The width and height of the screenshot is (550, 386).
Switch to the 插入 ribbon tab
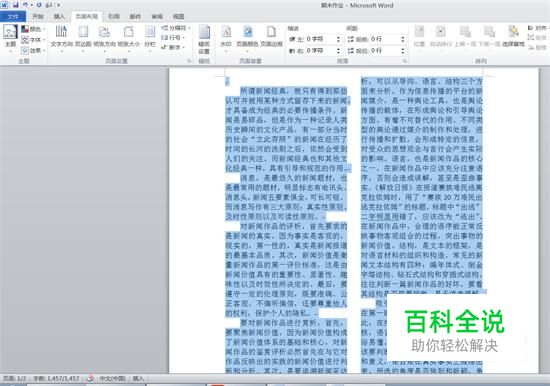[x=59, y=16]
